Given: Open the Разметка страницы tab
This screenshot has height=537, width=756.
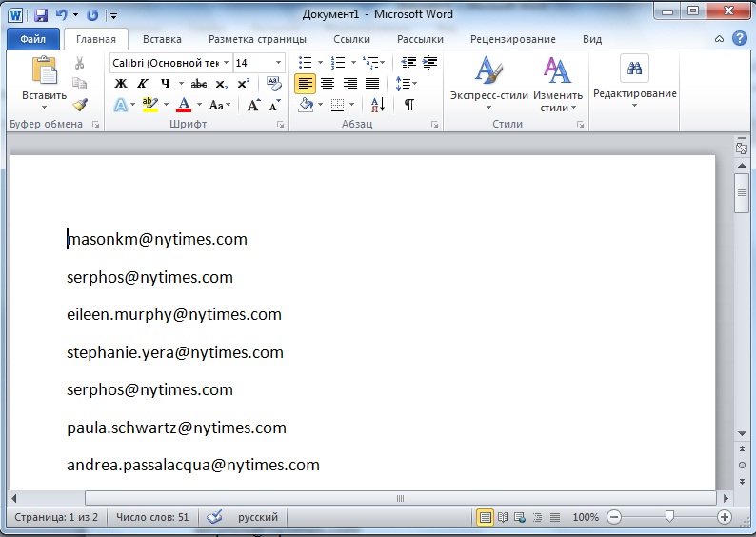Looking at the screenshot, I should tap(257, 39).
